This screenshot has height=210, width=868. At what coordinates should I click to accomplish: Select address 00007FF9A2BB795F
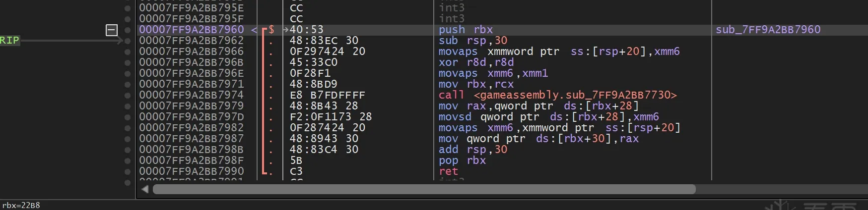point(192,19)
